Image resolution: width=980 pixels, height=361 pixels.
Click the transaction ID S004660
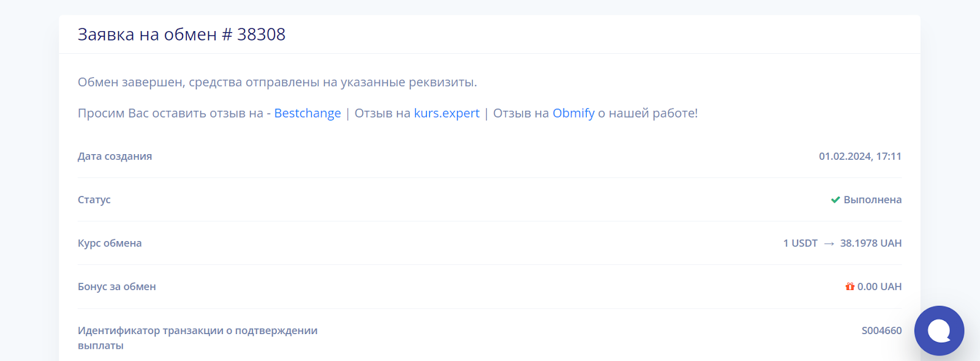pyautogui.click(x=881, y=330)
